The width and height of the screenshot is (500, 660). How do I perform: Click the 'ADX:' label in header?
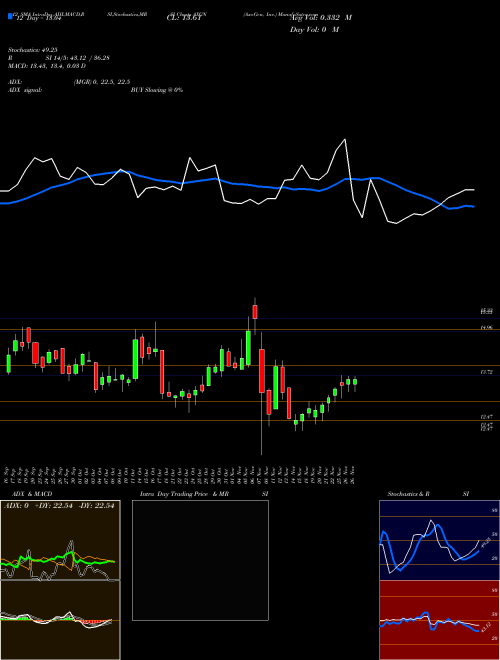[15, 82]
